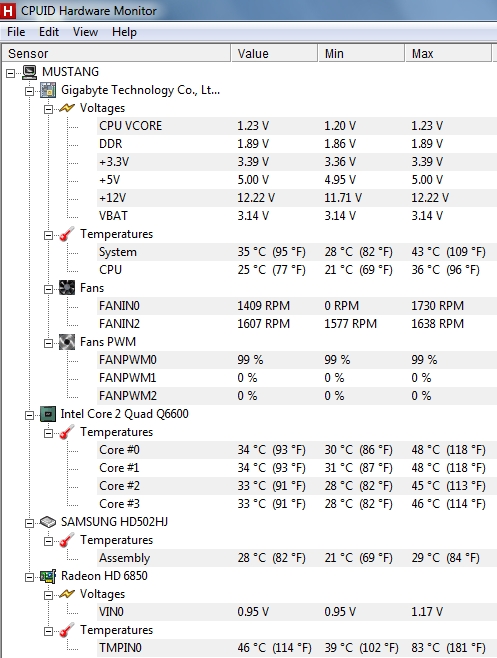The height and width of the screenshot is (658, 497).
Task: Click the CPUID Hardware Monitor title icon
Action: 8,10
